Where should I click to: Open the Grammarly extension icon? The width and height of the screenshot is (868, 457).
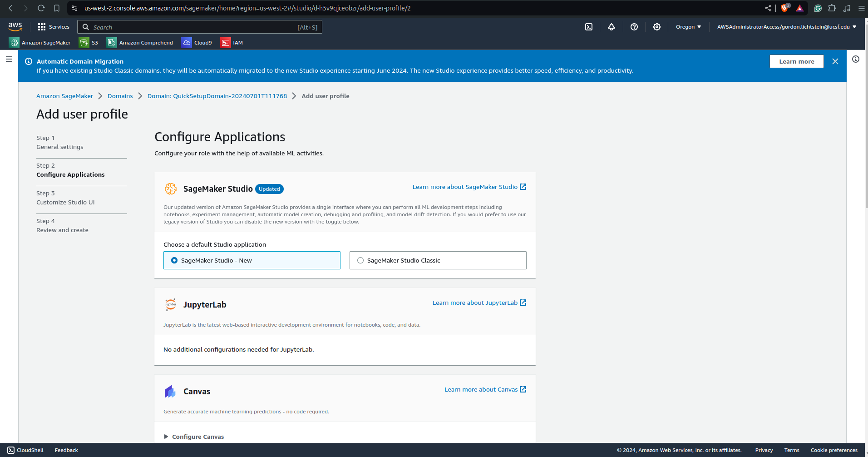pyautogui.click(x=818, y=8)
